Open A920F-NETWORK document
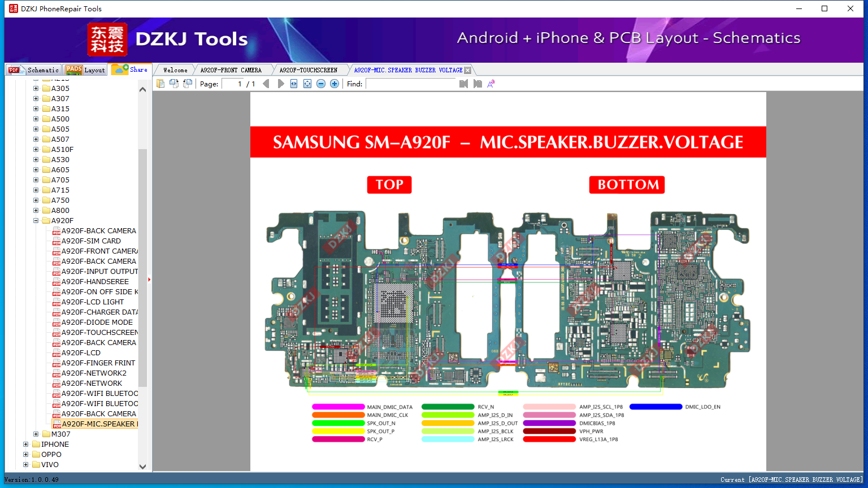 [92, 384]
